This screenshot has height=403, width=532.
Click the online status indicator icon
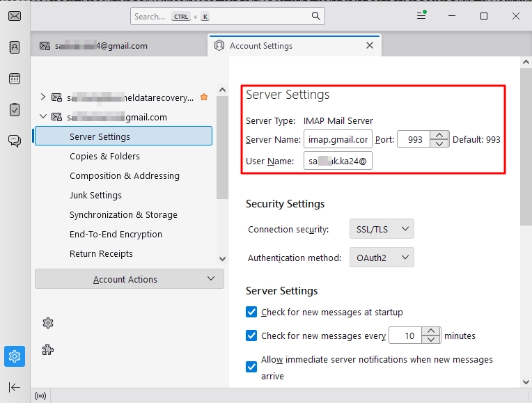click(40, 396)
